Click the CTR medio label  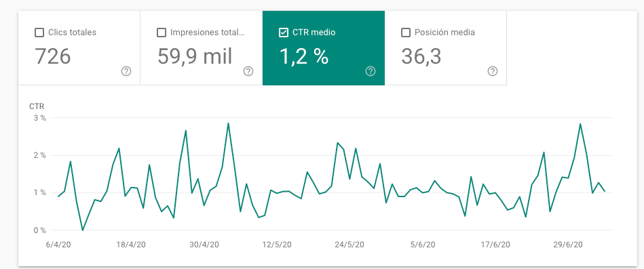[314, 33]
